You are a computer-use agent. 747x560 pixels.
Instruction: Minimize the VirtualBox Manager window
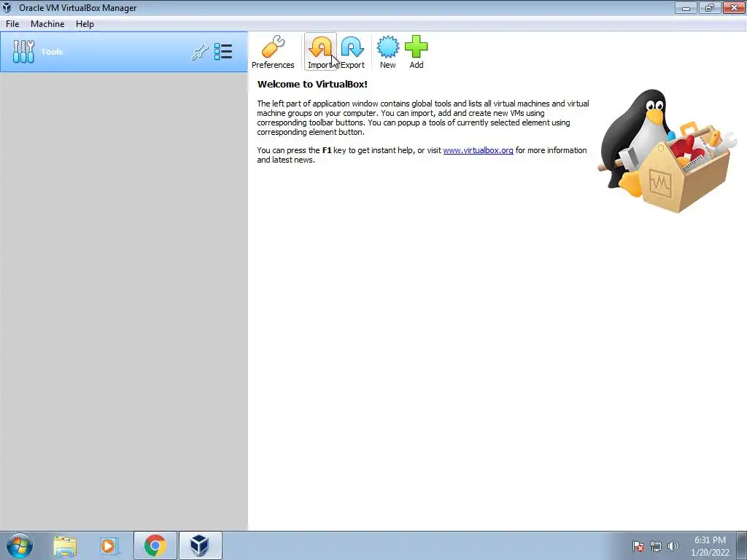point(686,7)
